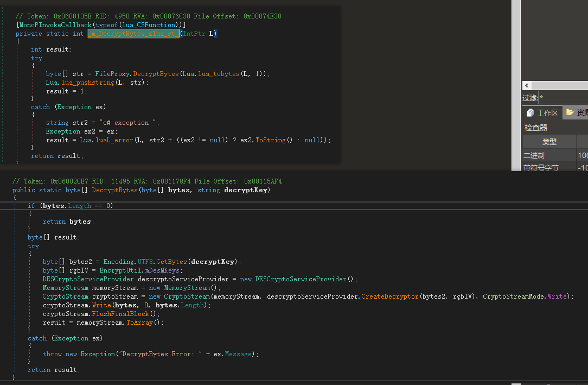Screen dimensions: 588x385
Task: Click the MonoPInvokeCallback attribute
Action: click(55, 25)
